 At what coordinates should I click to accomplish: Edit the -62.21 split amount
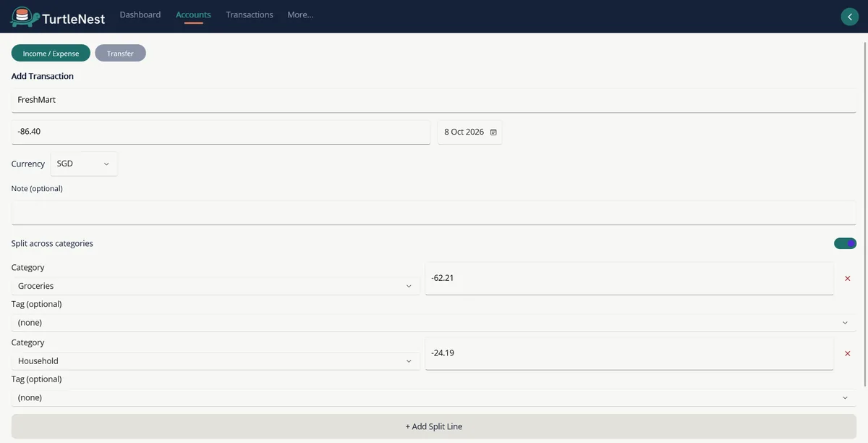pyautogui.click(x=629, y=278)
